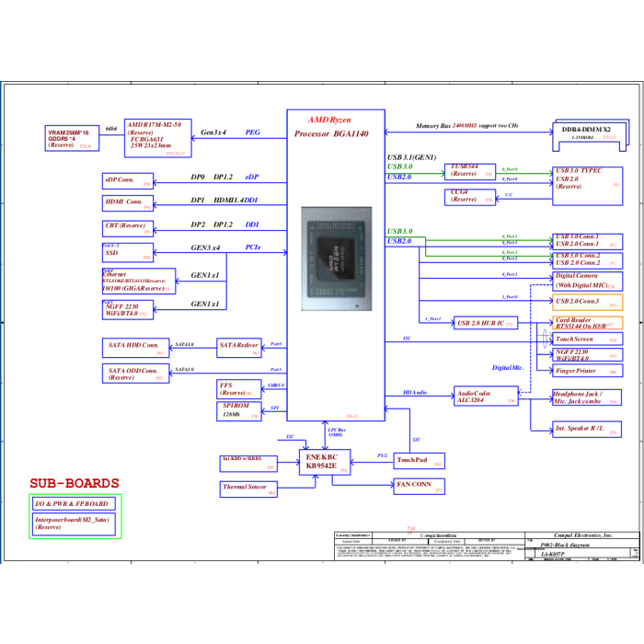Click the 'Headphone Jack / Mic. Jack combo' block
This screenshot has width=644, height=644.
[587, 397]
